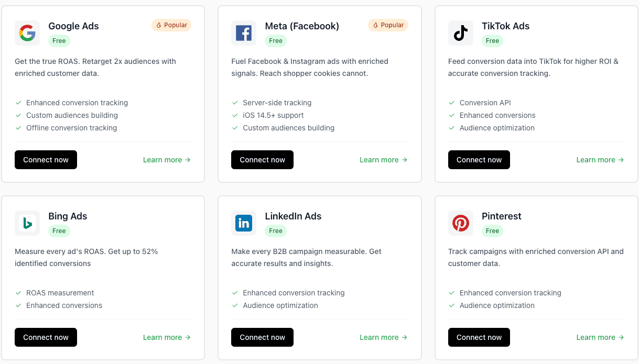Click the TikTok Ads logo icon
Image resolution: width=639 pixels, height=364 pixels.
pyautogui.click(x=460, y=32)
